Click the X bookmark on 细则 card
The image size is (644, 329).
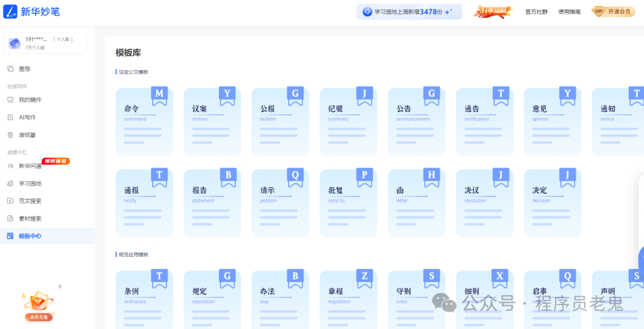point(500,279)
